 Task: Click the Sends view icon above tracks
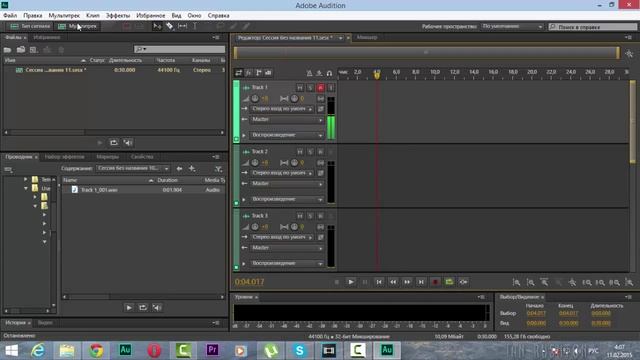click(x=258, y=73)
